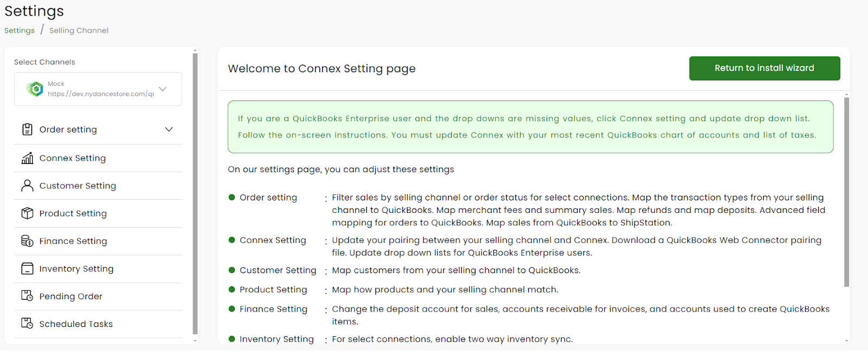This screenshot has width=868, height=359.
Task: Click the sidebar panel scrollbar thumb
Action: (x=195, y=194)
